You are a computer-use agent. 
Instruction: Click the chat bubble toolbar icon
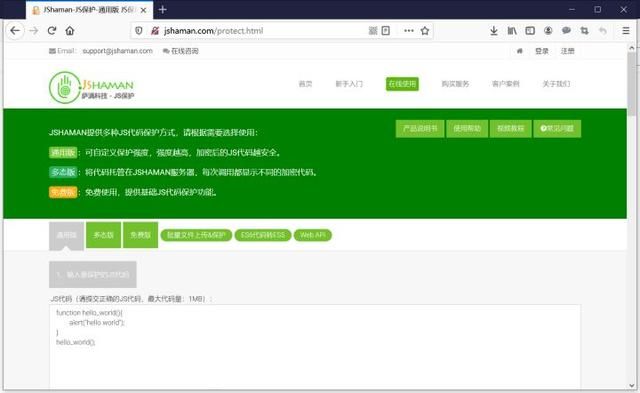tap(566, 31)
